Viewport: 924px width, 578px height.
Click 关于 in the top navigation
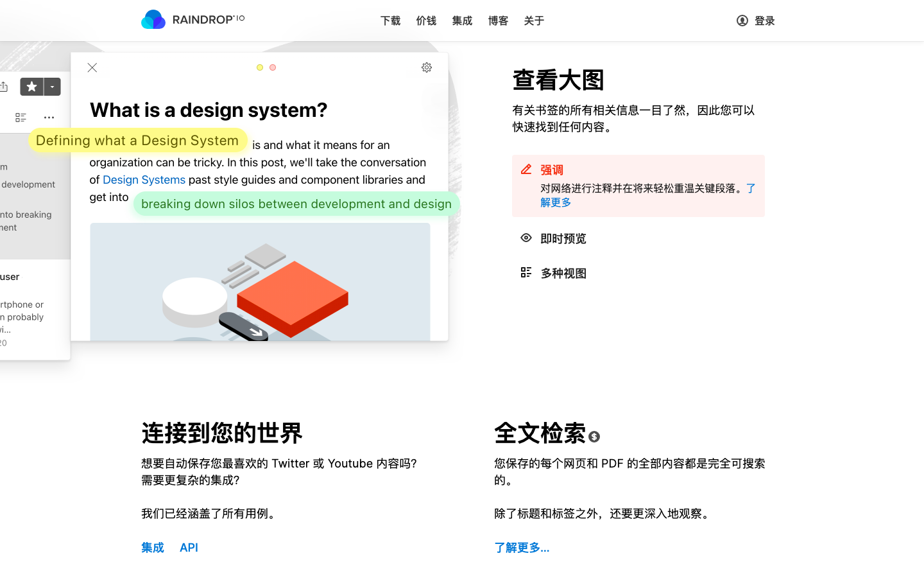click(534, 21)
